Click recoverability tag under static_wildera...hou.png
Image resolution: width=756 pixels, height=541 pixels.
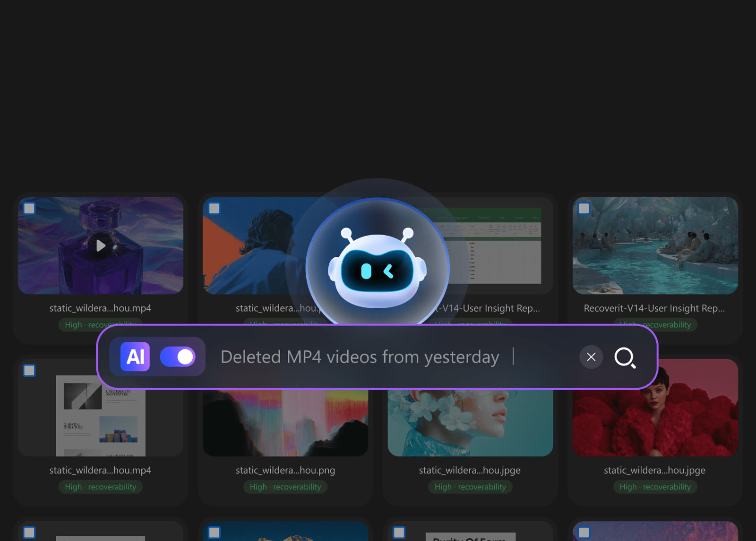(285, 487)
